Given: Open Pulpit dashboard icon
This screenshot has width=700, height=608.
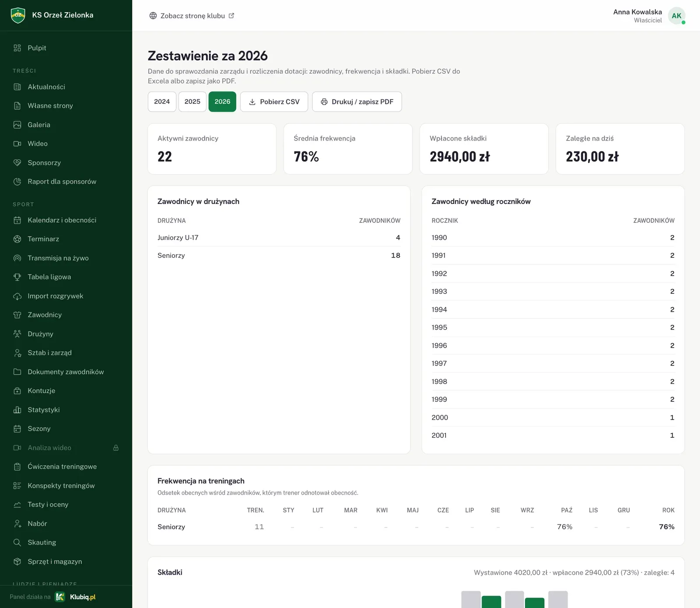Looking at the screenshot, I should click(x=17, y=48).
